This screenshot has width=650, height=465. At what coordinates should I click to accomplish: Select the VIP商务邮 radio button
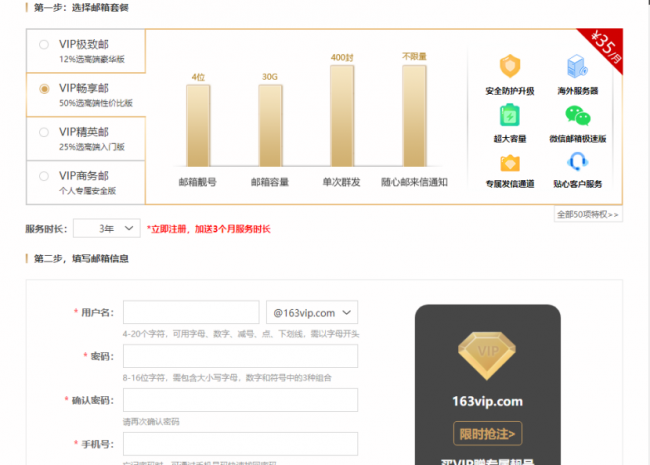[44, 176]
